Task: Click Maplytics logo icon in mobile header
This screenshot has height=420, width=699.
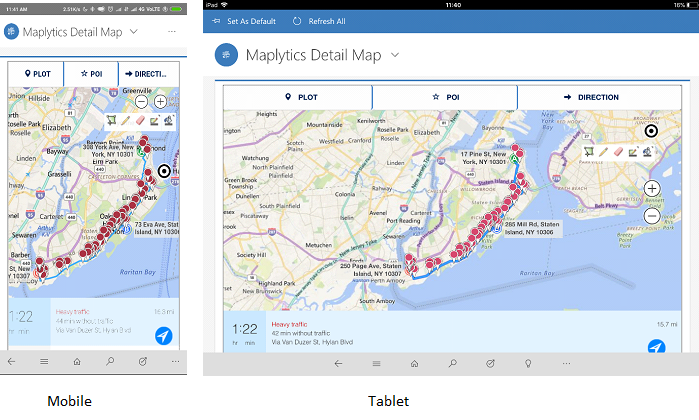Action: click(11, 32)
